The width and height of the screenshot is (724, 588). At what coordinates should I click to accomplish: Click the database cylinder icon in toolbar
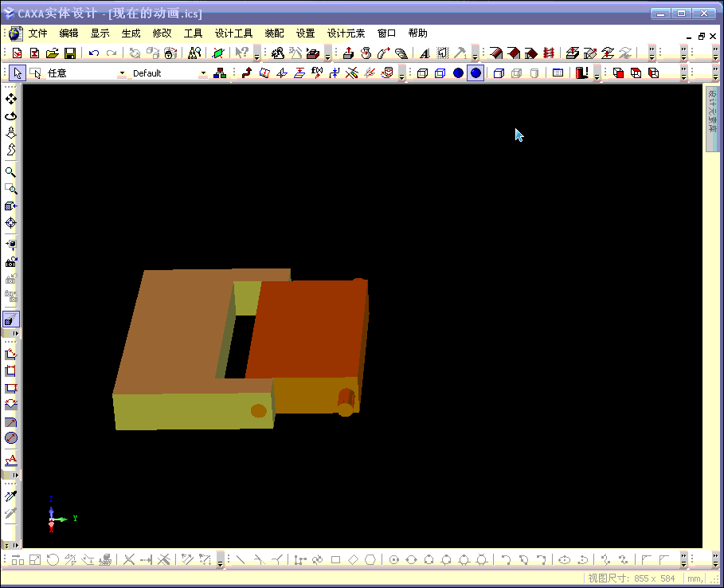(x=388, y=73)
